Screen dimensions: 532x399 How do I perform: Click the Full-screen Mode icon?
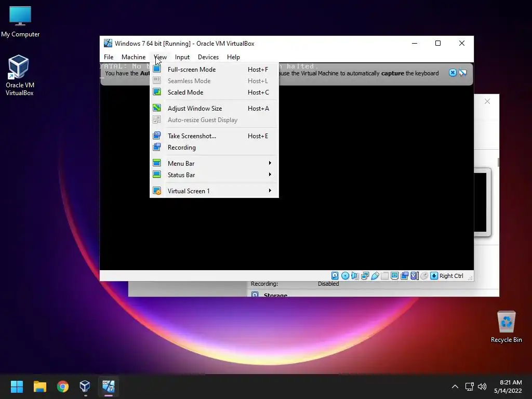point(157,69)
